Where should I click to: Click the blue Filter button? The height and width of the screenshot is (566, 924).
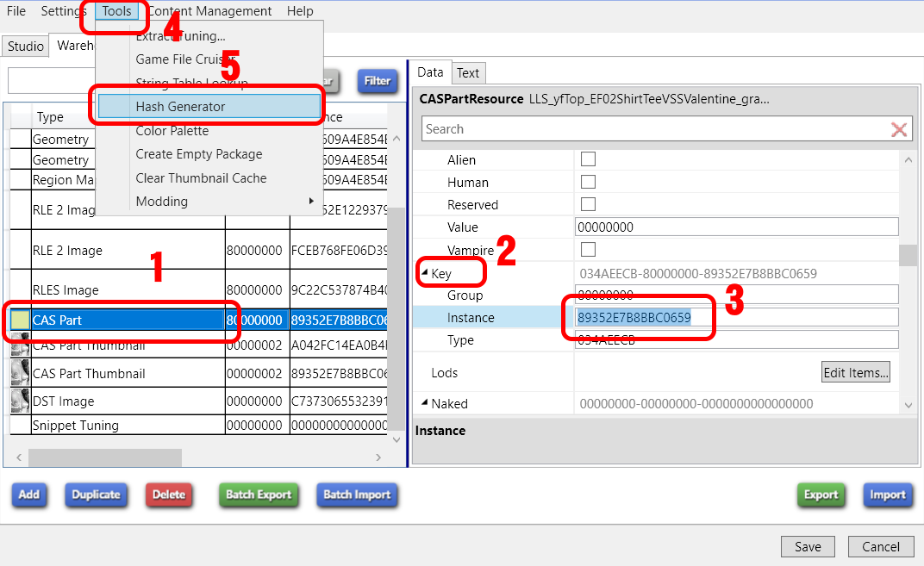pos(378,81)
